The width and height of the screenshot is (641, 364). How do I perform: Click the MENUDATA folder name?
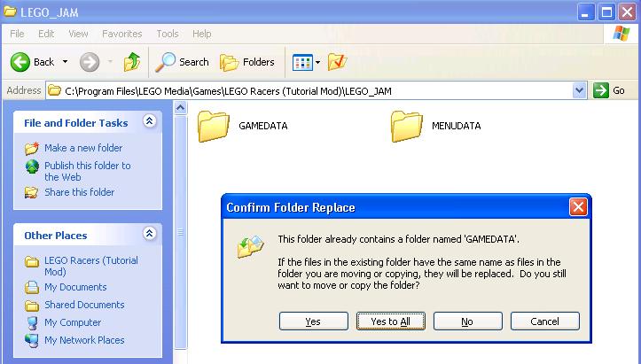(457, 126)
